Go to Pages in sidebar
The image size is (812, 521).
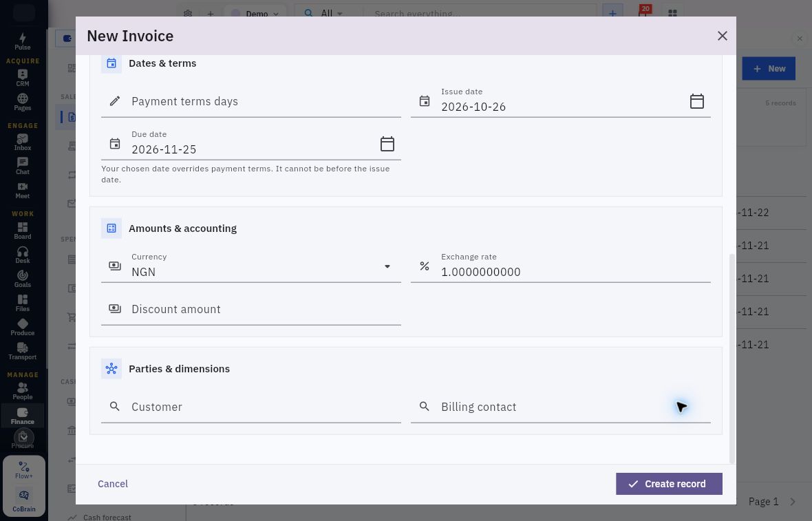click(22, 102)
